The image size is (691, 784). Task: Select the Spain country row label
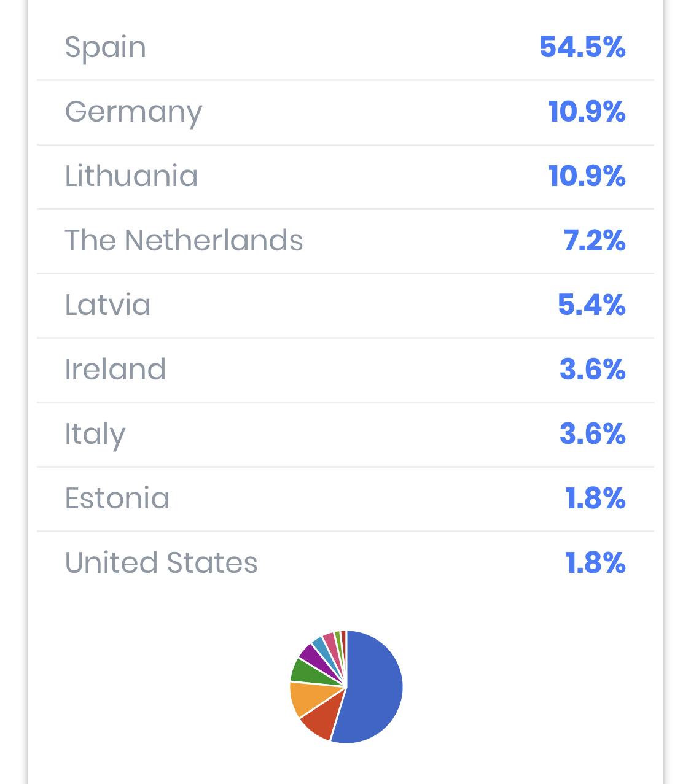point(106,47)
